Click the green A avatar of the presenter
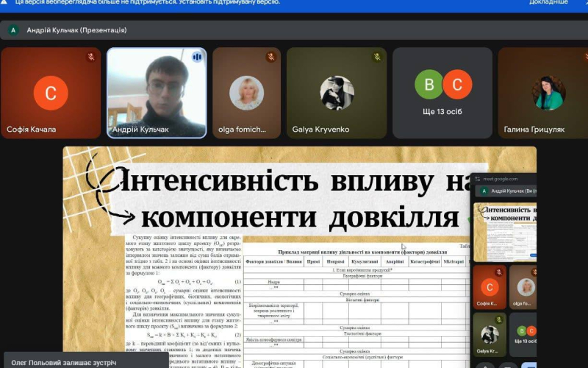Image resolution: width=588 pixels, height=368 pixels. [x=13, y=30]
